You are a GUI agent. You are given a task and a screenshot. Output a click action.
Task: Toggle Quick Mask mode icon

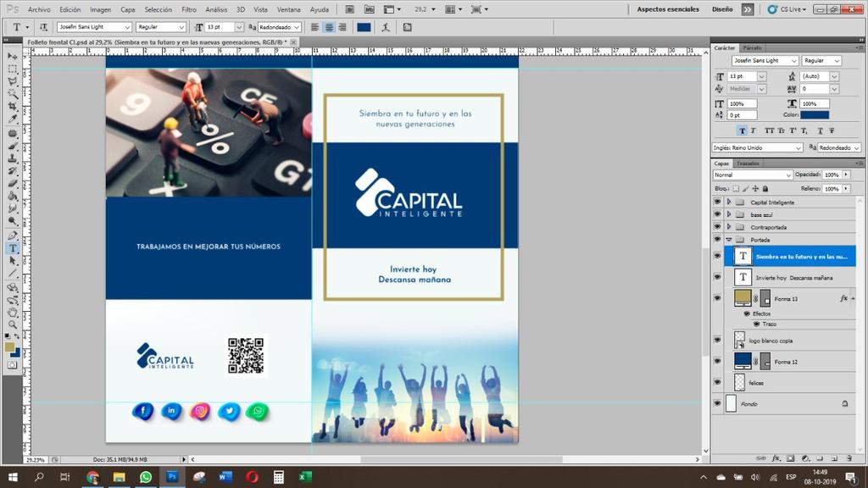(12, 365)
